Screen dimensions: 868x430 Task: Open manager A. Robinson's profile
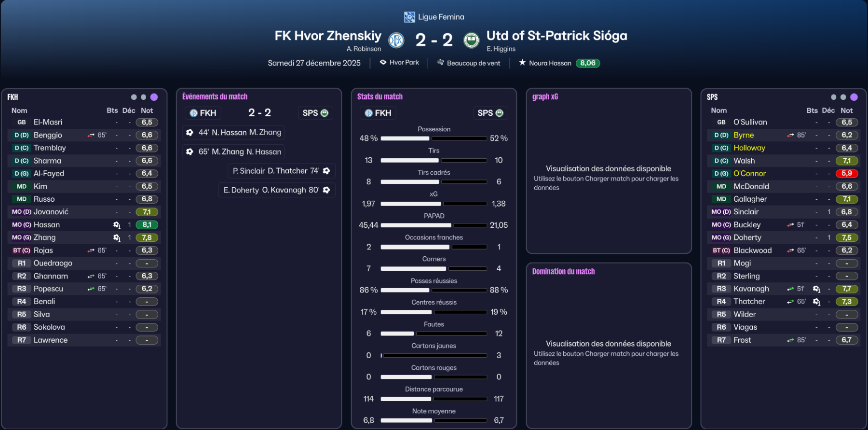364,49
